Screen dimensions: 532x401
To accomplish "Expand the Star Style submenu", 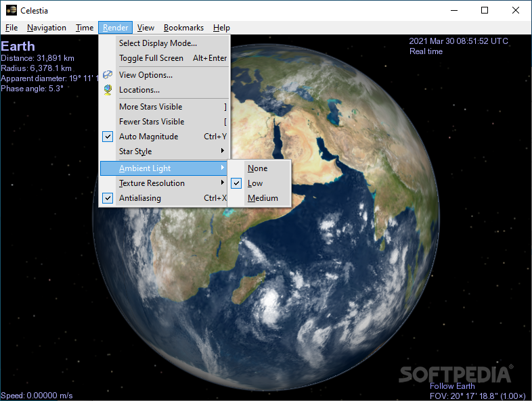I will pyautogui.click(x=164, y=151).
